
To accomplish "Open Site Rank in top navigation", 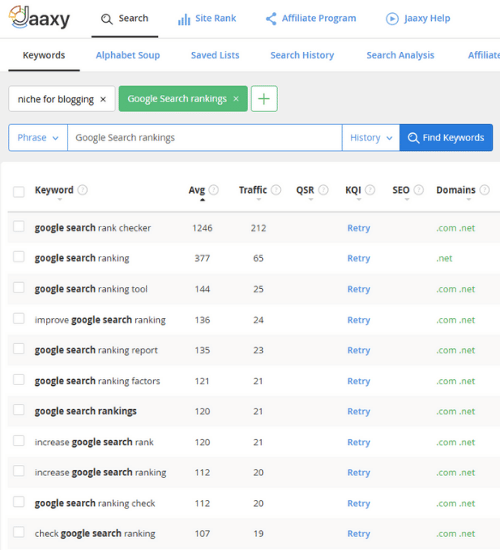I will pos(207,19).
